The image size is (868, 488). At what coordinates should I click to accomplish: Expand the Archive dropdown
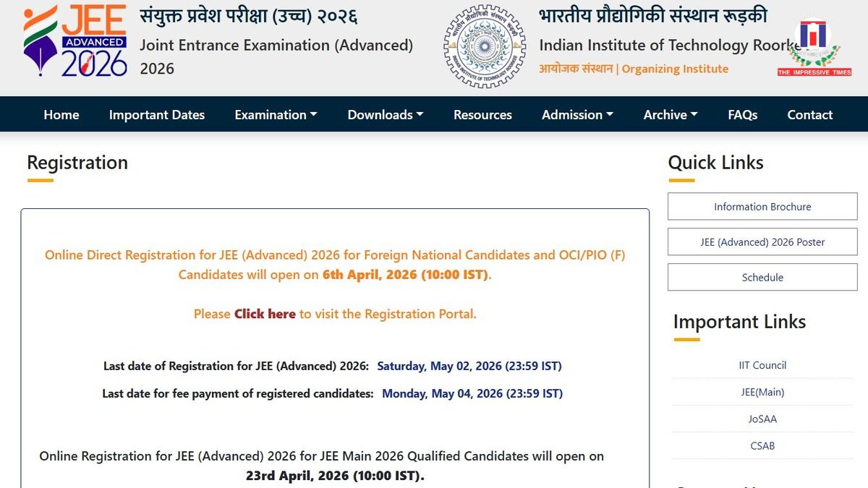[669, 114]
